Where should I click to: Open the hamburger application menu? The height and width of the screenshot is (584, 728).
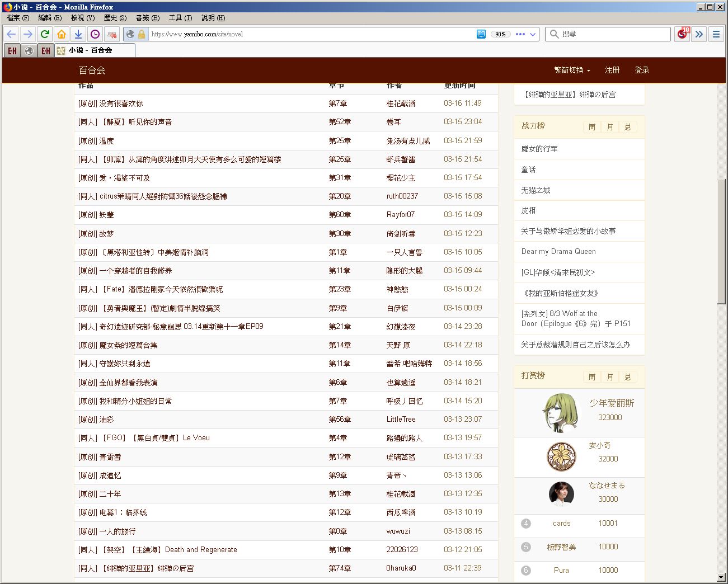click(716, 34)
